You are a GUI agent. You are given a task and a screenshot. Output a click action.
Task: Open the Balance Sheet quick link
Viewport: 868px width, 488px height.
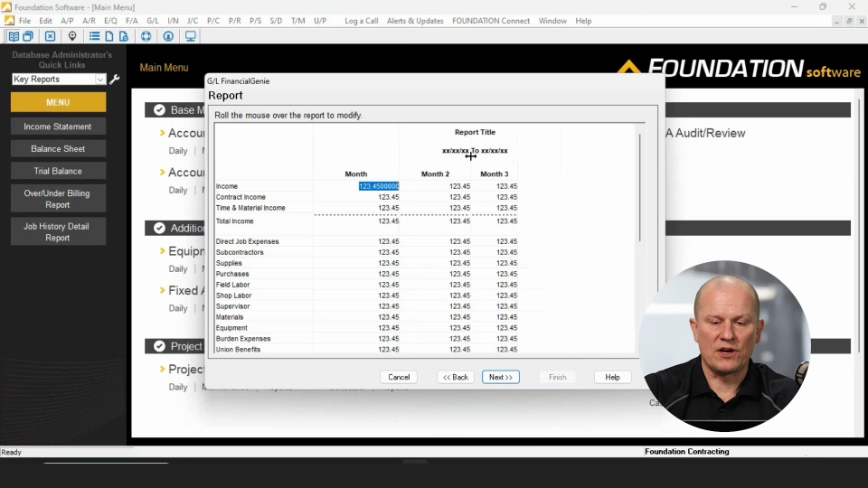coord(58,149)
